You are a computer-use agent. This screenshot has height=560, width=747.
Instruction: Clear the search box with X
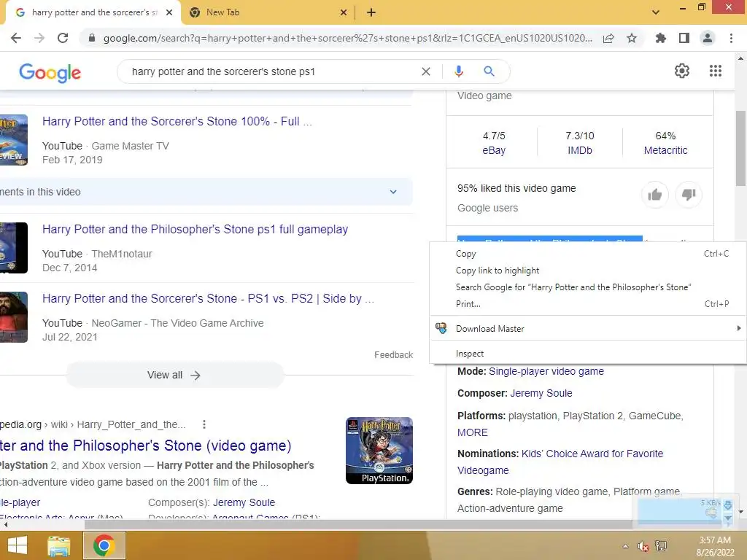tap(426, 71)
